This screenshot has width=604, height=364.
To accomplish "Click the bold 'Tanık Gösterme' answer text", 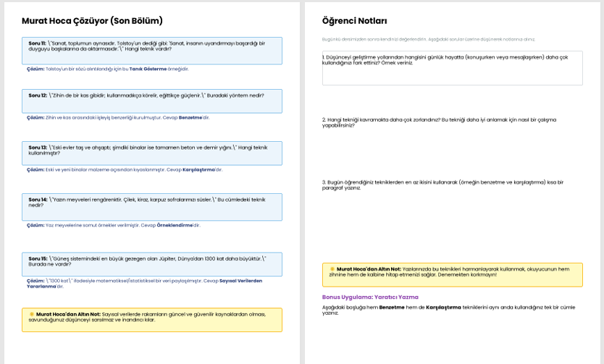I will pos(148,69).
